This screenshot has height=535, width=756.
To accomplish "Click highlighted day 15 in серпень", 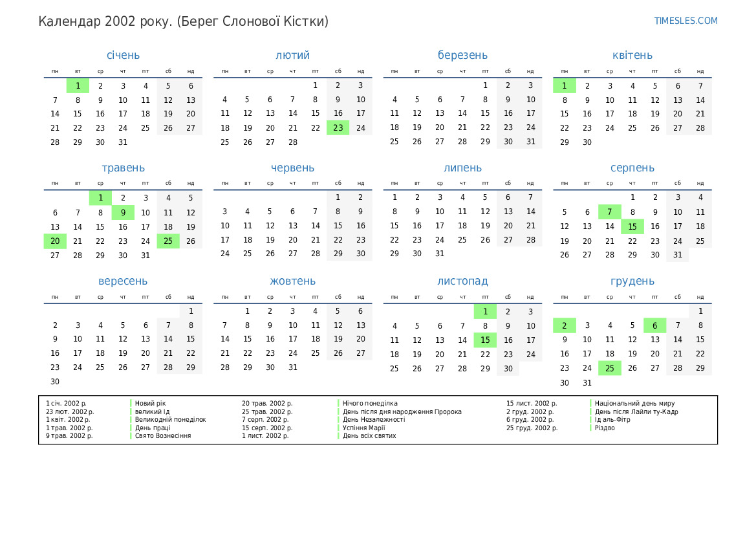I will tap(632, 226).
